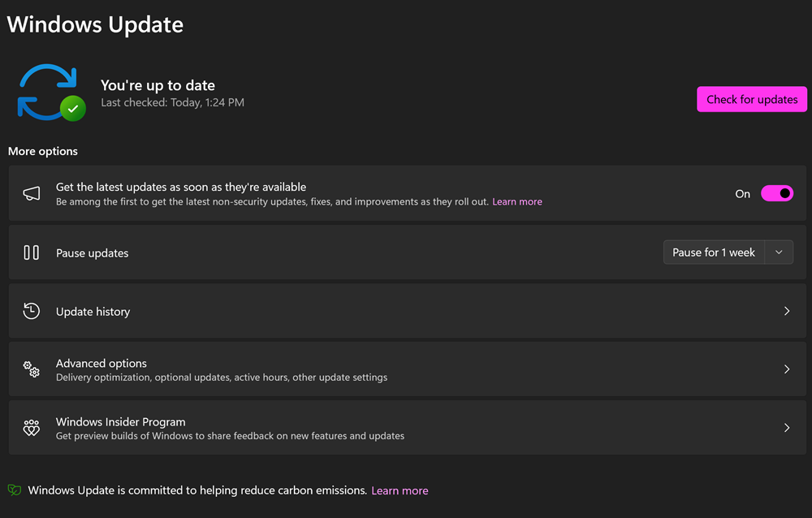Click the Check for updates button
The height and width of the screenshot is (518, 812).
coord(752,99)
